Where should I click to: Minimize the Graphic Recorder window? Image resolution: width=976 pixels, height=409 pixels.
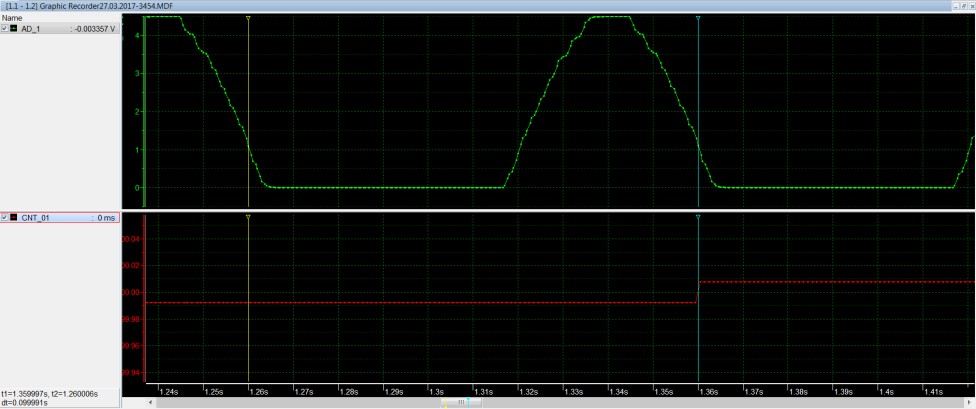click(957, 5)
